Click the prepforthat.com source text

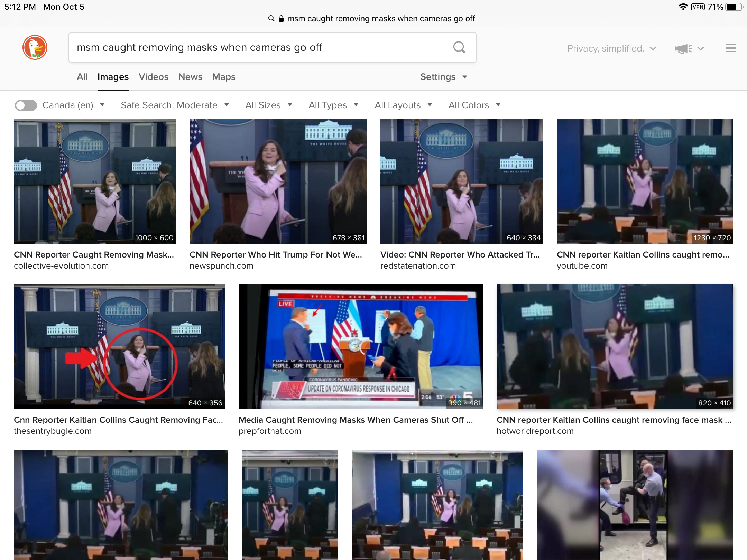coord(270,431)
